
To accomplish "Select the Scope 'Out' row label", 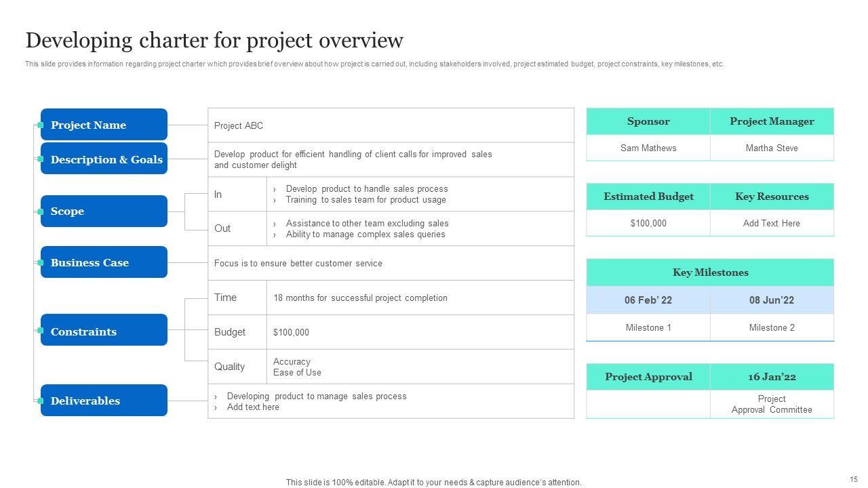I will coord(223,228).
